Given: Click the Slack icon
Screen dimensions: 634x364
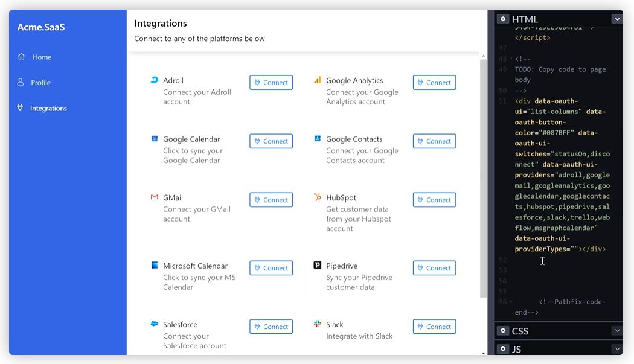Looking at the screenshot, I should click(318, 324).
